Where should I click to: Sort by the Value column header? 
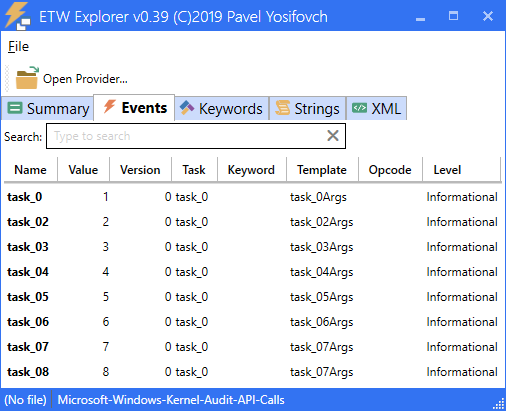(x=83, y=170)
